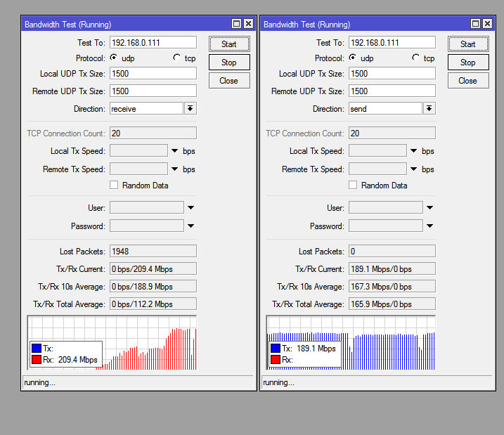504x435 pixels.
Task: Select tcp protocol in right window
Action: (416, 58)
